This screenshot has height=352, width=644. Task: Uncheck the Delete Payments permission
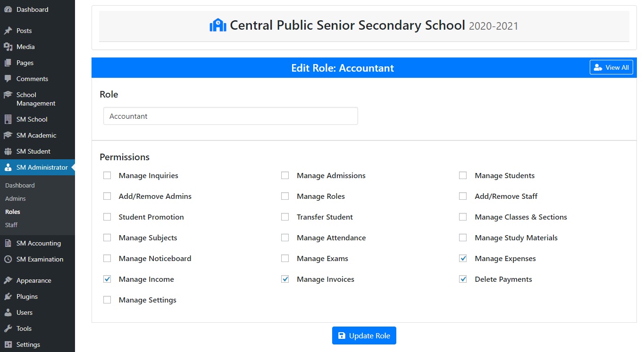463,279
